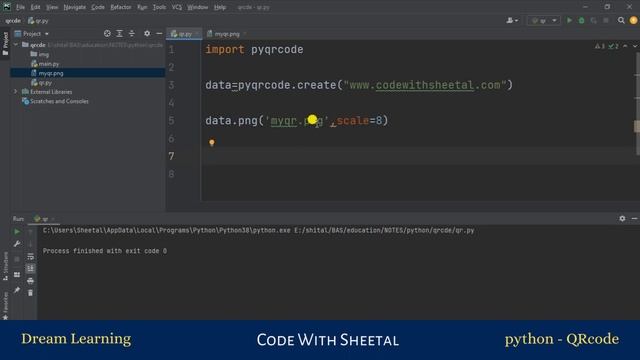Open the Run menu
The height and width of the screenshot is (360, 640).
pyautogui.click(x=142, y=7)
